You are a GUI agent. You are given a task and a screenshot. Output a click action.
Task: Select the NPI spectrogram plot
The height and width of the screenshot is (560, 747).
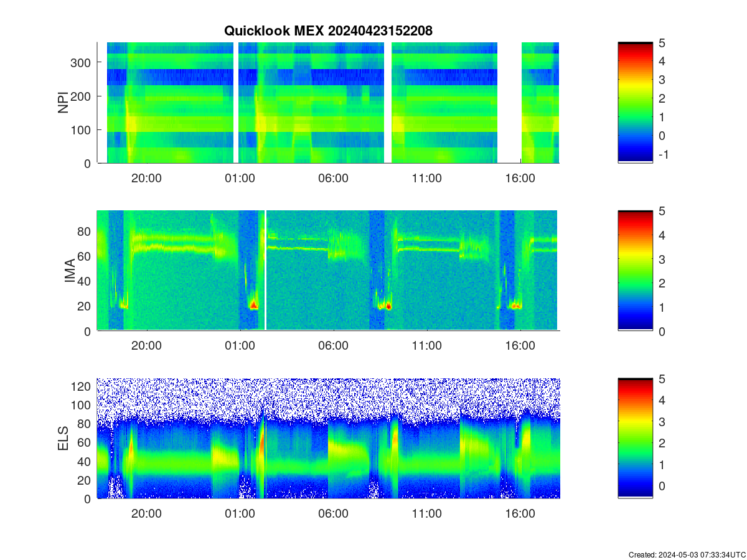328,103
